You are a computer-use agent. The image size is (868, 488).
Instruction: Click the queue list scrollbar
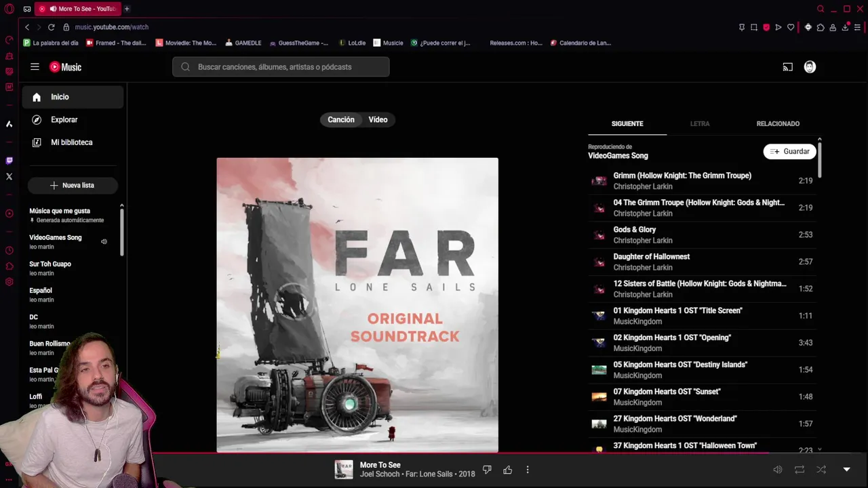click(x=819, y=159)
